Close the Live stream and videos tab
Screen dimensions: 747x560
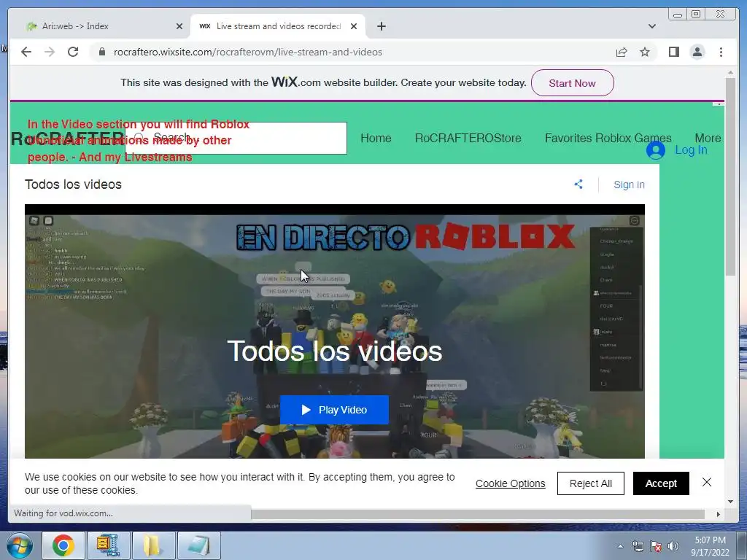point(354,26)
